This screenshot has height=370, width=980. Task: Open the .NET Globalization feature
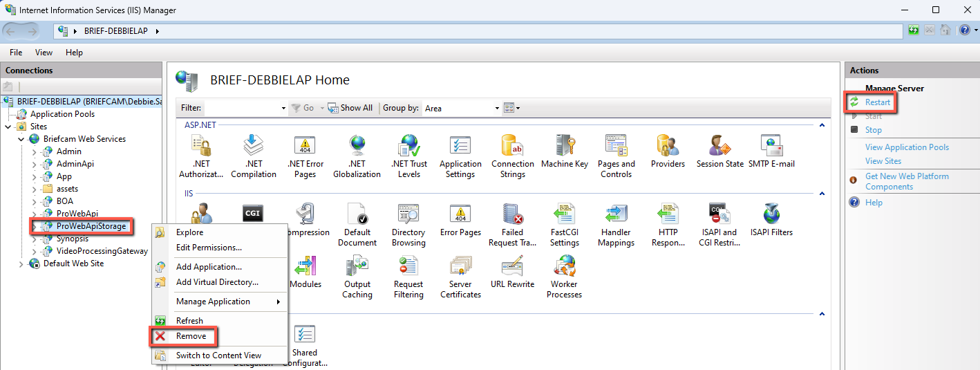pyautogui.click(x=357, y=156)
